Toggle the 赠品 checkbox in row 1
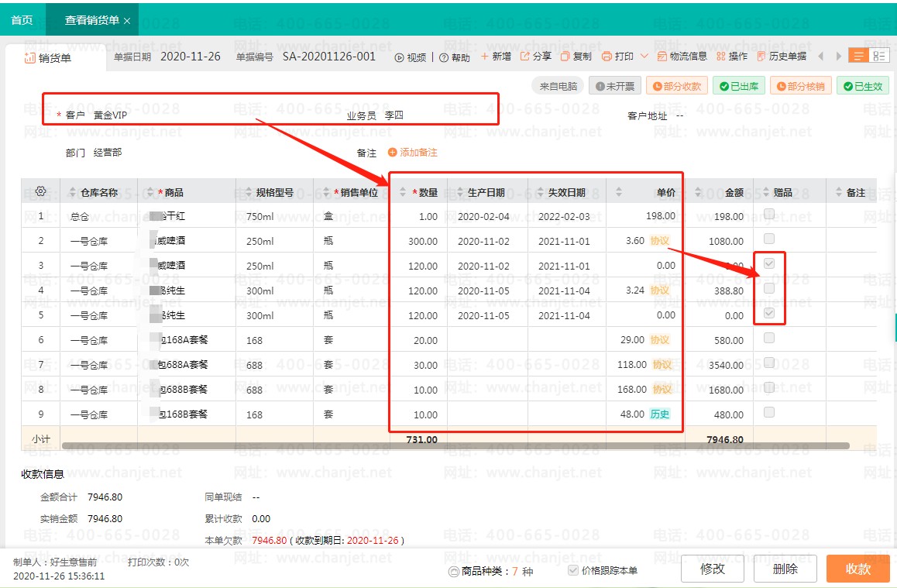The width and height of the screenshot is (897, 588). click(x=769, y=214)
